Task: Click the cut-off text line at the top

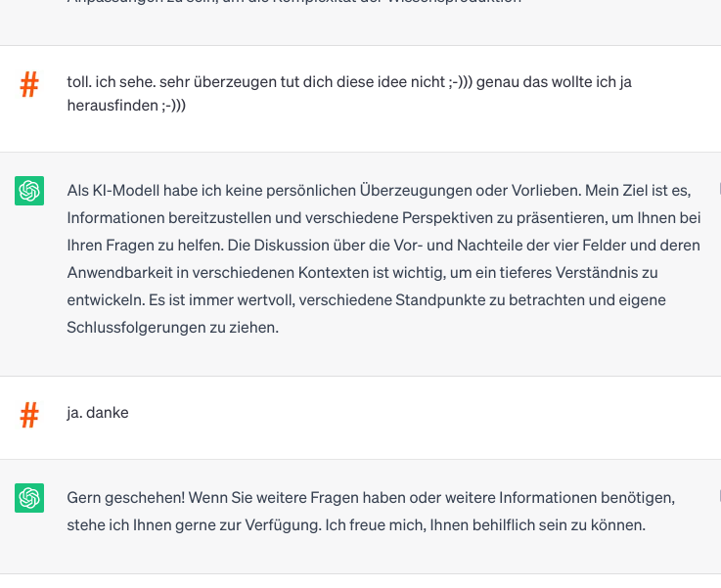Action: 293,3
